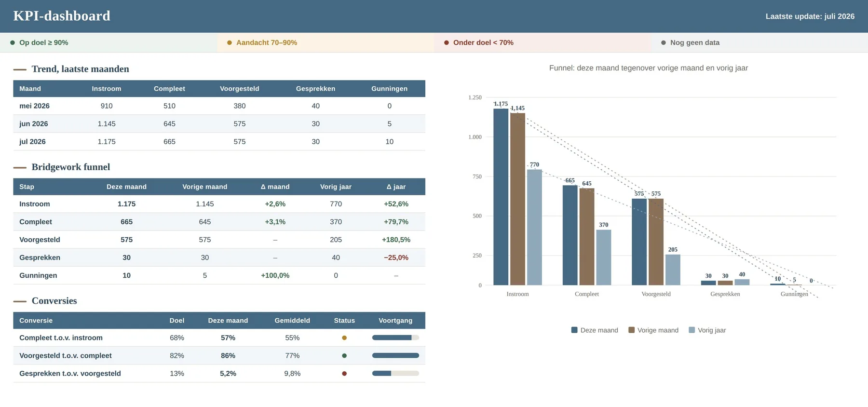Click the green 'Op doel ≥ 90%' legend dot
This screenshot has width=868, height=407.
[x=13, y=42]
